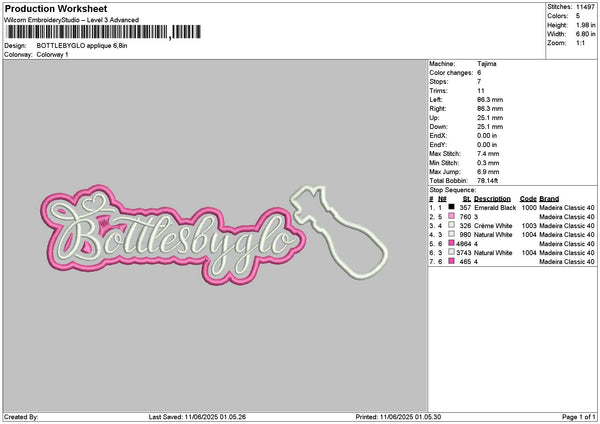Select the "Colorway 1" value
Viewport: 600px width, 424px height.
(x=52, y=55)
